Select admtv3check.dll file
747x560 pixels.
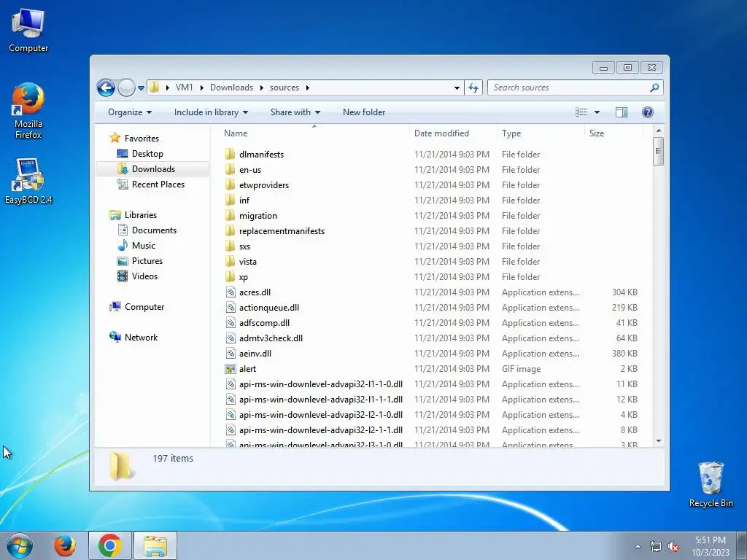[x=271, y=338]
